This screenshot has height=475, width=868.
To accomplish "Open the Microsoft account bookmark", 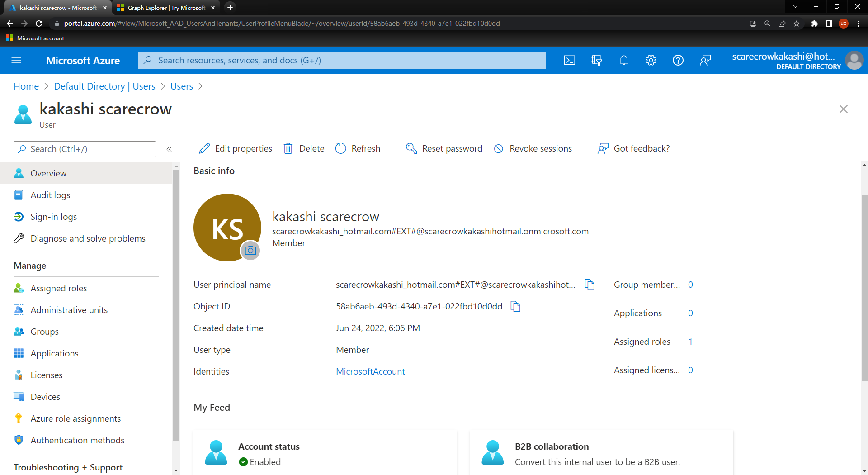I will click(x=35, y=38).
